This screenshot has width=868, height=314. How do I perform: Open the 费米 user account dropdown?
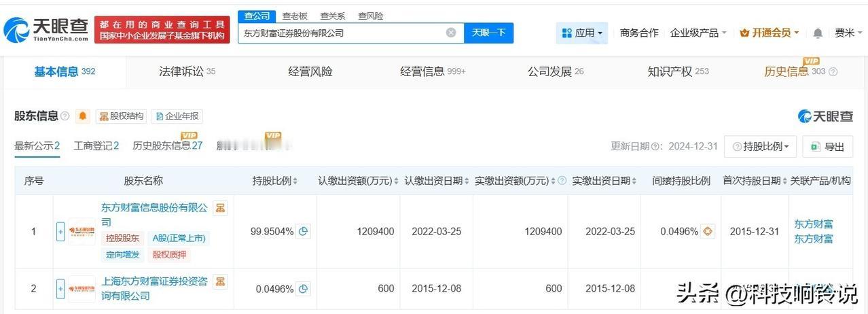(x=848, y=33)
